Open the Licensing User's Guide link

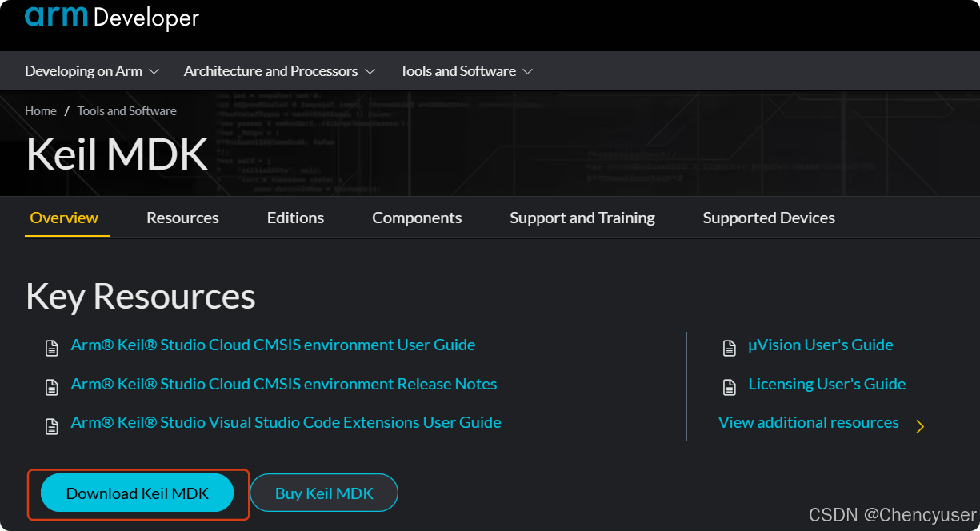coord(827,384)
